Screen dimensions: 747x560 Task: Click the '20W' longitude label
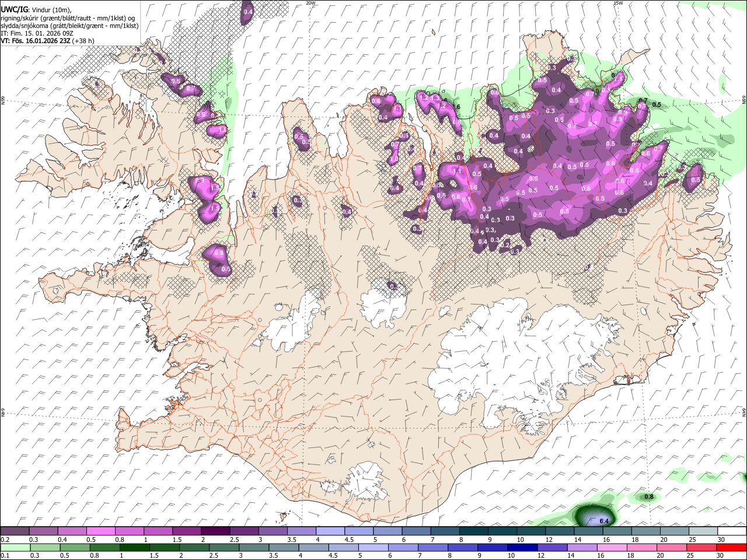coord(310,2)
